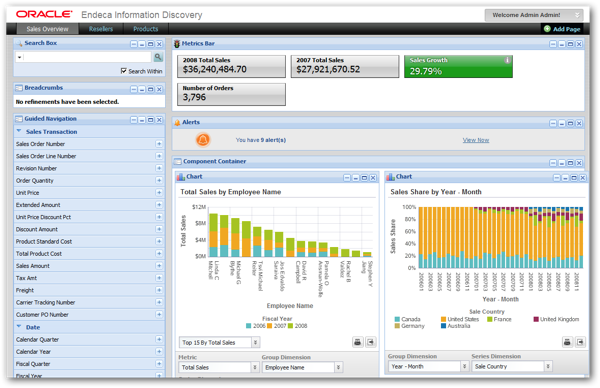Click Linda C Mitchell's sales bar
Viewport: 600px width, 388px height.
coord(214,235)
